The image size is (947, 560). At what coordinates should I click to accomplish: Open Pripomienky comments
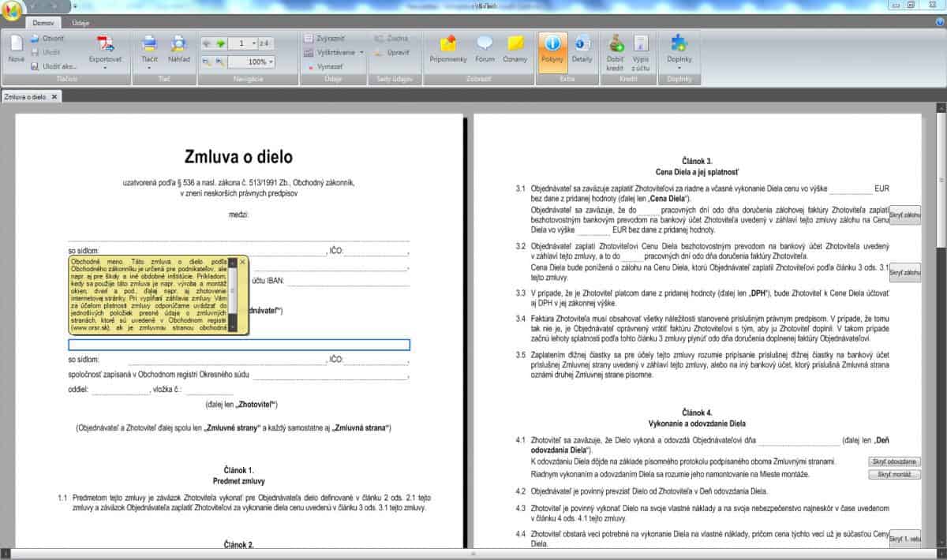(448, 49)
